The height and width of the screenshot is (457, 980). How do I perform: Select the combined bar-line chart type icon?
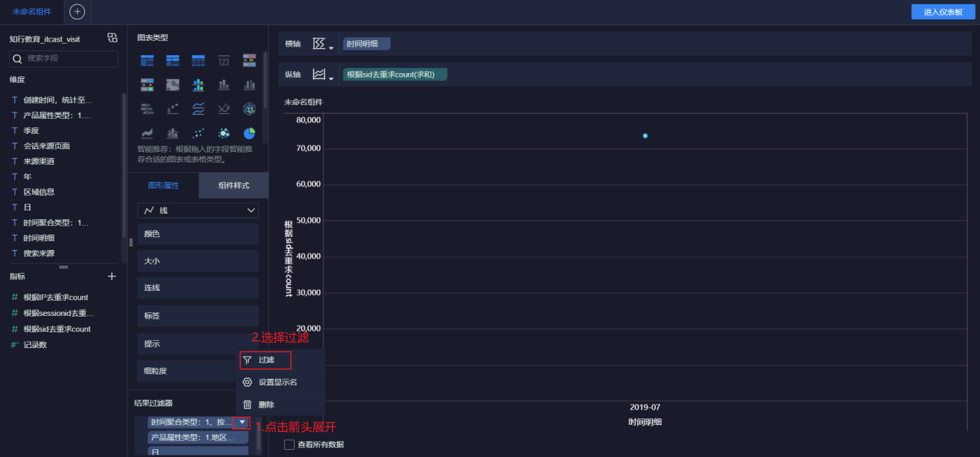(173, 133)
